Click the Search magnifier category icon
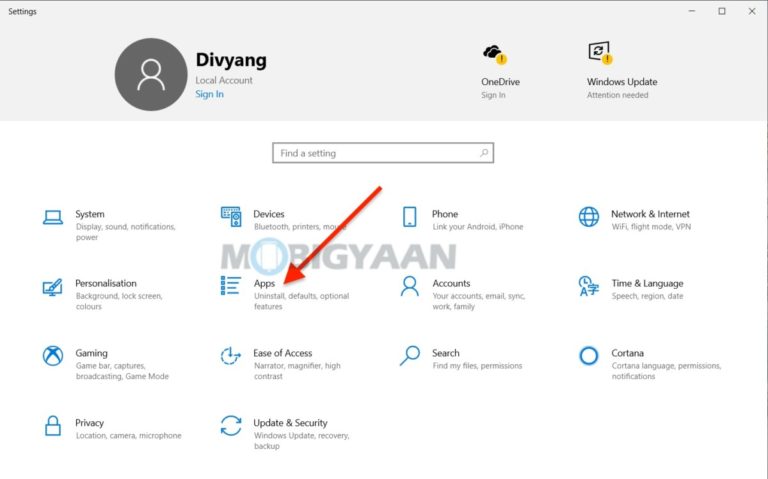Viewport: 768px width, 479px height. [409, 356]
